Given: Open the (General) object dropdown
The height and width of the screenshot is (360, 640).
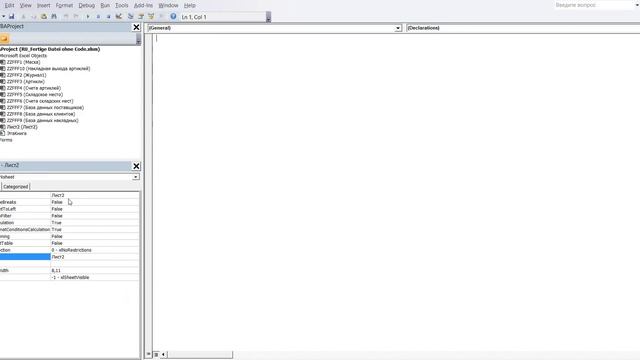Looking at the screenshot, I should click(398, 28).
